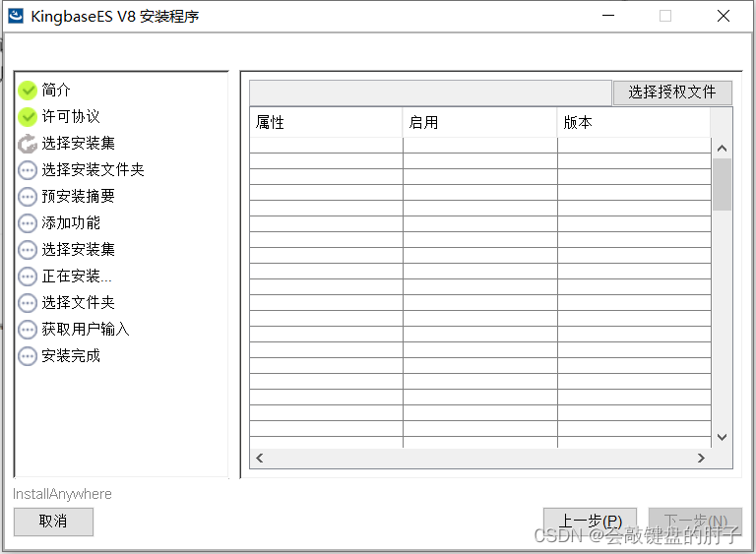
Task: Cancel the installation with the 取消 button
Action: point(53,522)
